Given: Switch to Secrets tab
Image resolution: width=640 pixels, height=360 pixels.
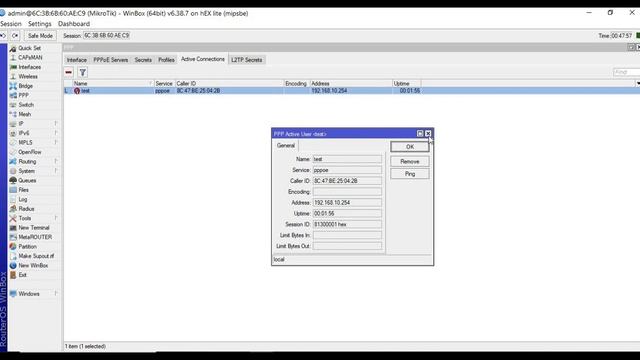Looking at the screenshot, I should (143, 60).
